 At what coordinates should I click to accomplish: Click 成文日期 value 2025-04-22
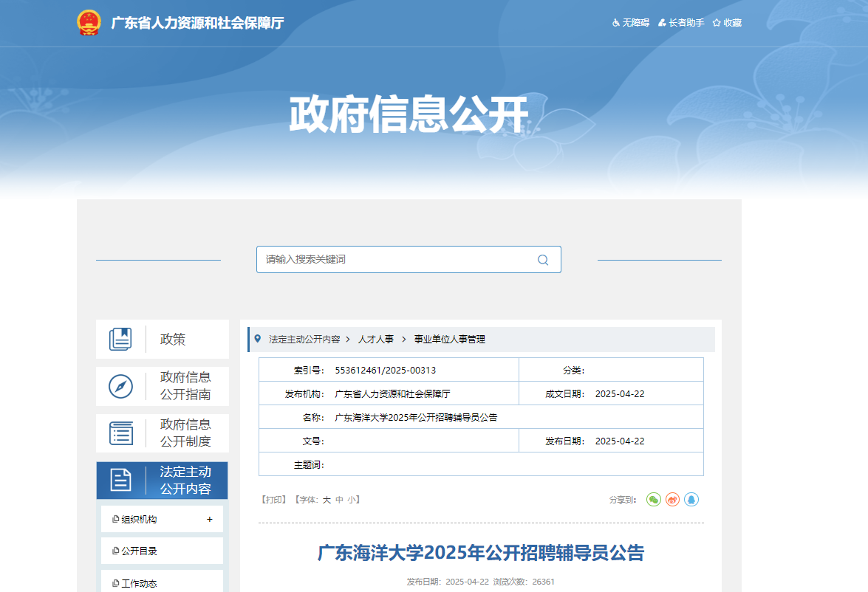point(620,394)
